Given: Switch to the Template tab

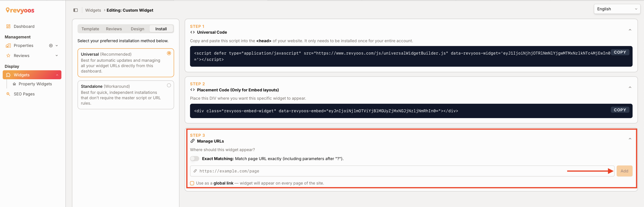Looking at the screenshot, I should tap(90, 29).
